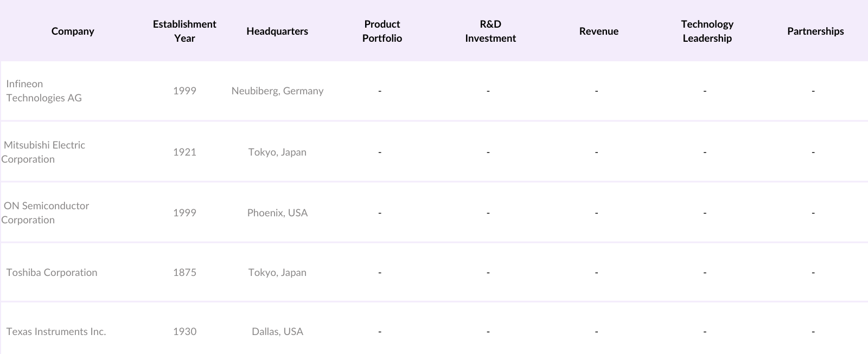Select the Infineon Technologies AG company cell
The width and height of the screenshot is (868, 354).
[44, 91]
